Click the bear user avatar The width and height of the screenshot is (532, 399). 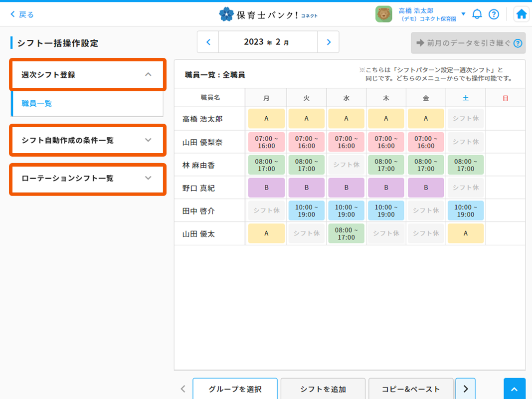click(383, 14)
